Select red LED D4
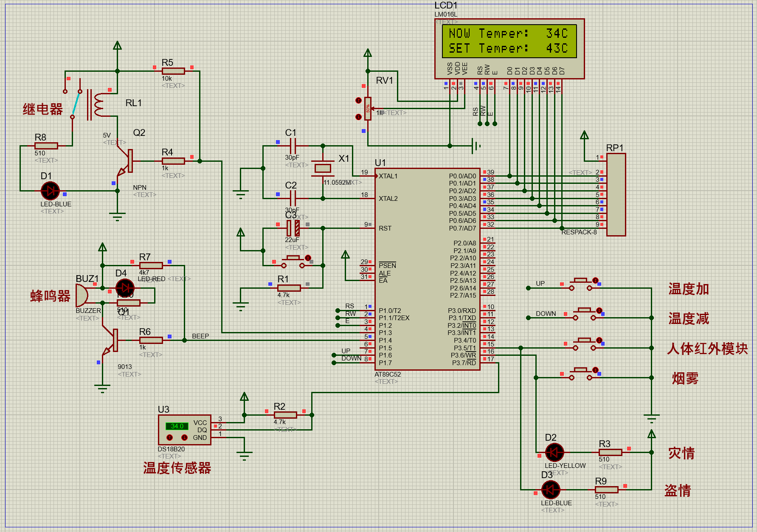 (125, 288)
